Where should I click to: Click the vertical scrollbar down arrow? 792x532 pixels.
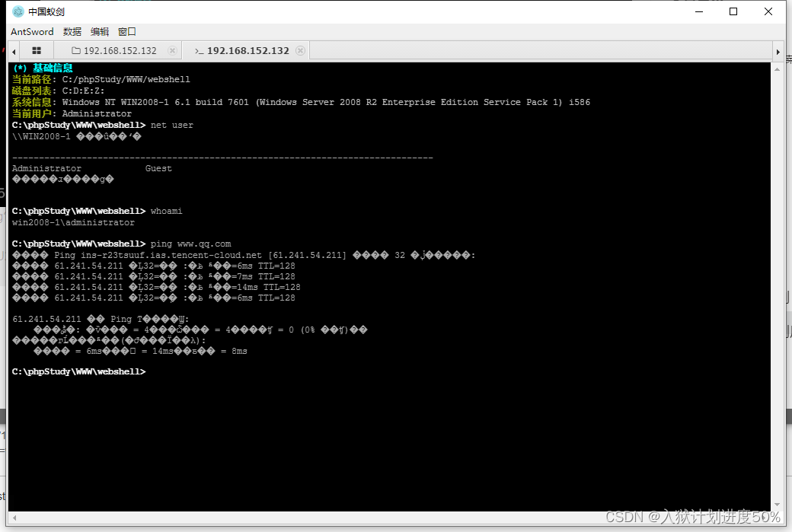(x=777, y=505)
